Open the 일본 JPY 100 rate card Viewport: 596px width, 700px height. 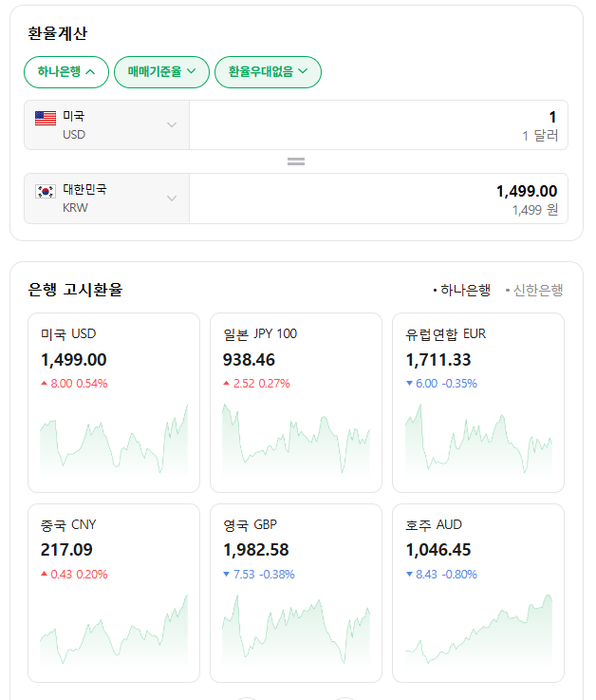[x=295, y=359]
